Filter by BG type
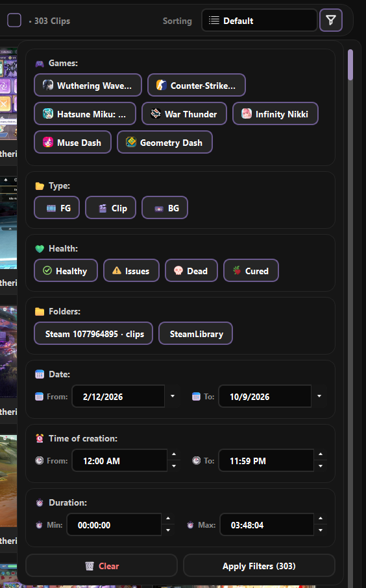The height and width of the screenshot is (588, 366). click(164, 207)
